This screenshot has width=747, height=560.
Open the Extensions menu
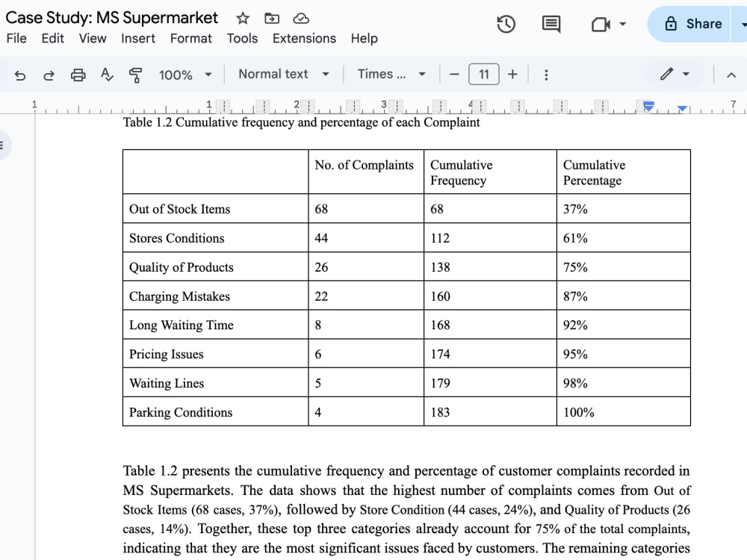(305, 39)
